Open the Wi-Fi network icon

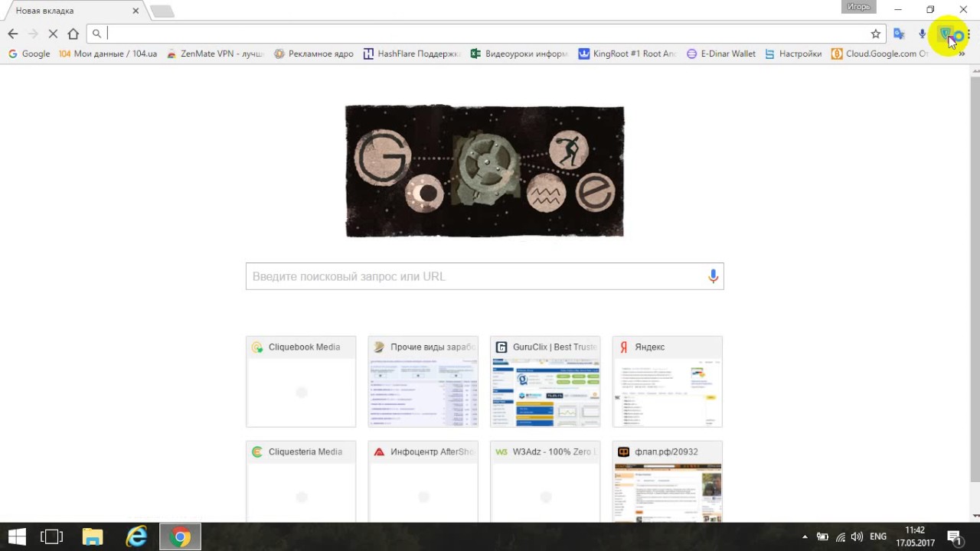coord(841,537)
